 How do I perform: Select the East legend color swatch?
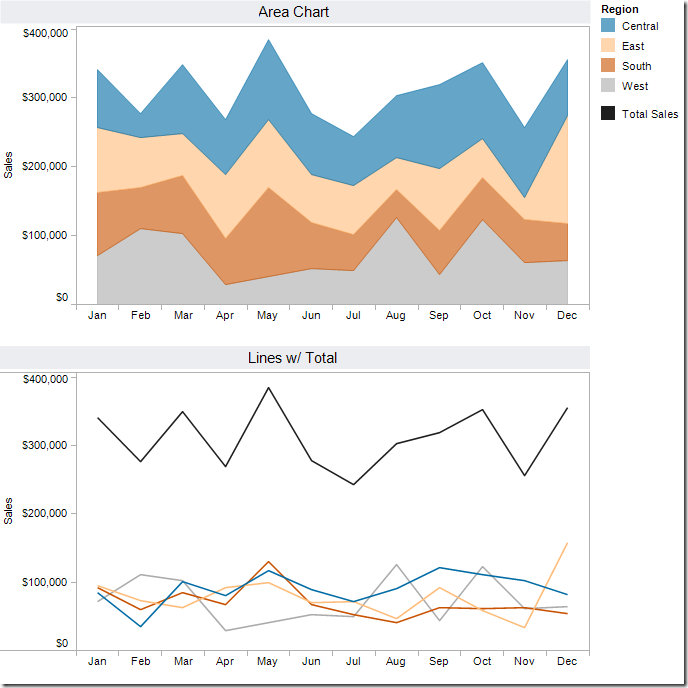click(608, 45)
